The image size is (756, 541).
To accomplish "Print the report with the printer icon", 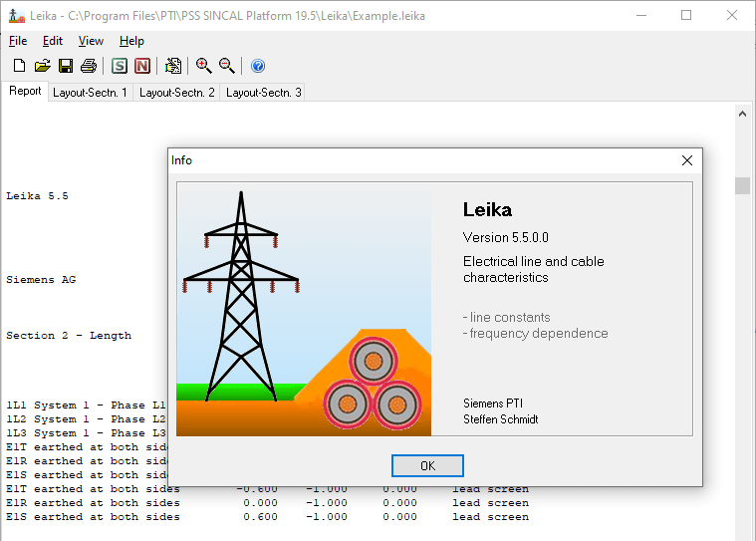I will pyautogui.click(x=89, y=66).
